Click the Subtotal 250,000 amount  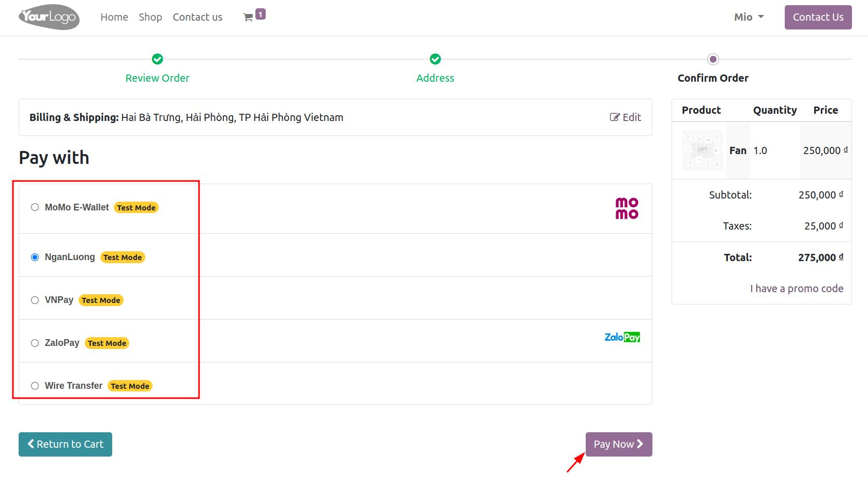pos(820,195)
